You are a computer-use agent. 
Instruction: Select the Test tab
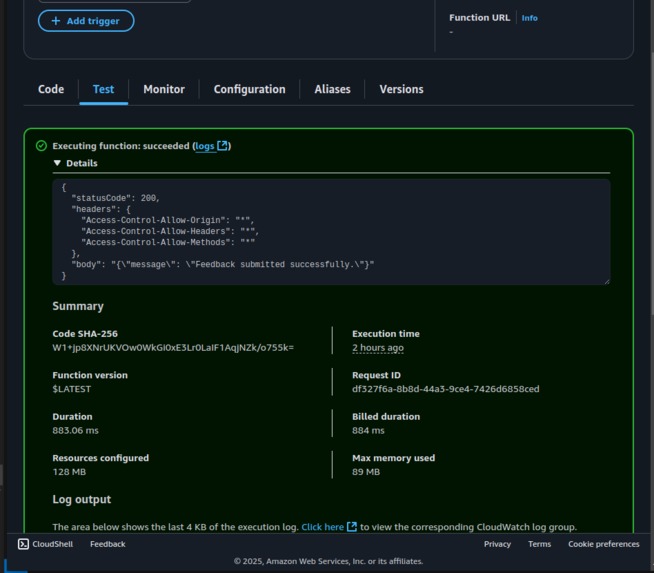point(103,89)
